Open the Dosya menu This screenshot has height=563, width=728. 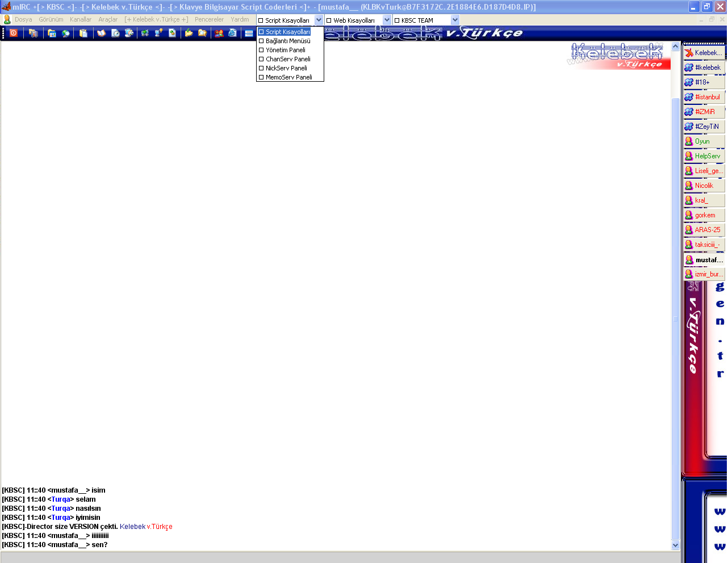(23, 19)
